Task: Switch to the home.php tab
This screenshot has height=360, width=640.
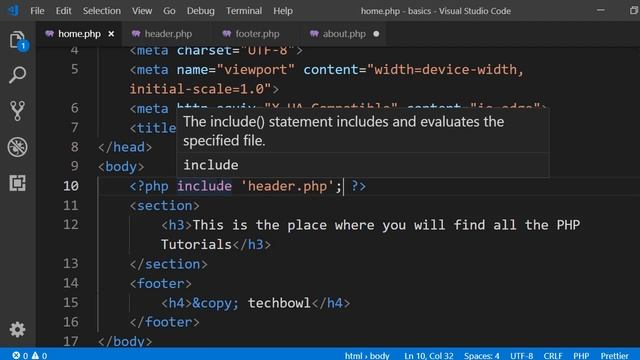Action: pyautogui.click(x=79, y=34)
